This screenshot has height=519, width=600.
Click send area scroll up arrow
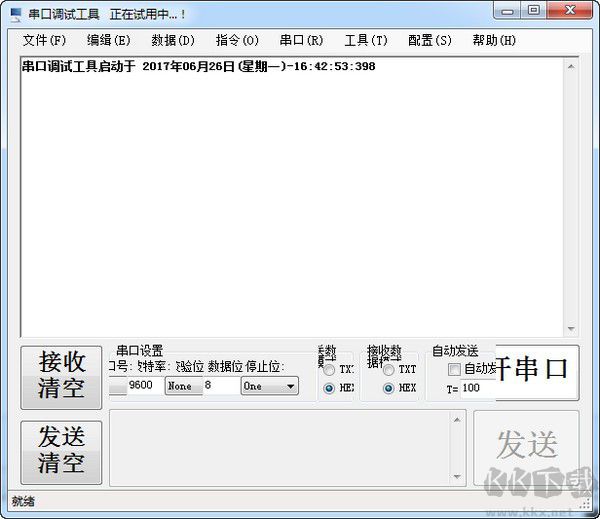[x=457, y=420]
